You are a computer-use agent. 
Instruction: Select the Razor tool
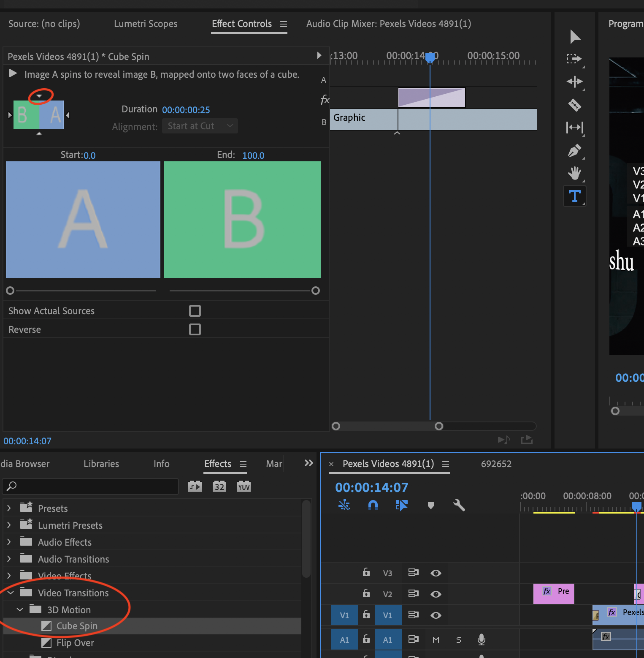pos(574,104)
